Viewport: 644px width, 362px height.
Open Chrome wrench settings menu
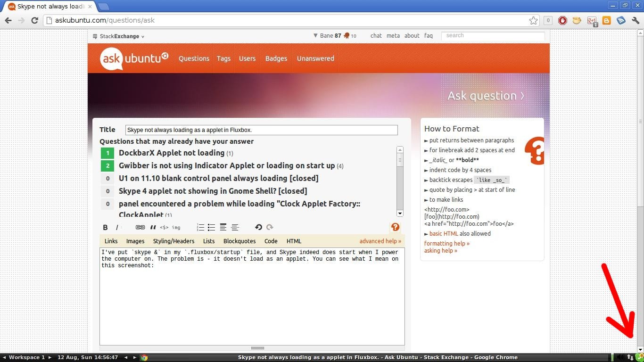pyautogui.click(x=636, y=20)
